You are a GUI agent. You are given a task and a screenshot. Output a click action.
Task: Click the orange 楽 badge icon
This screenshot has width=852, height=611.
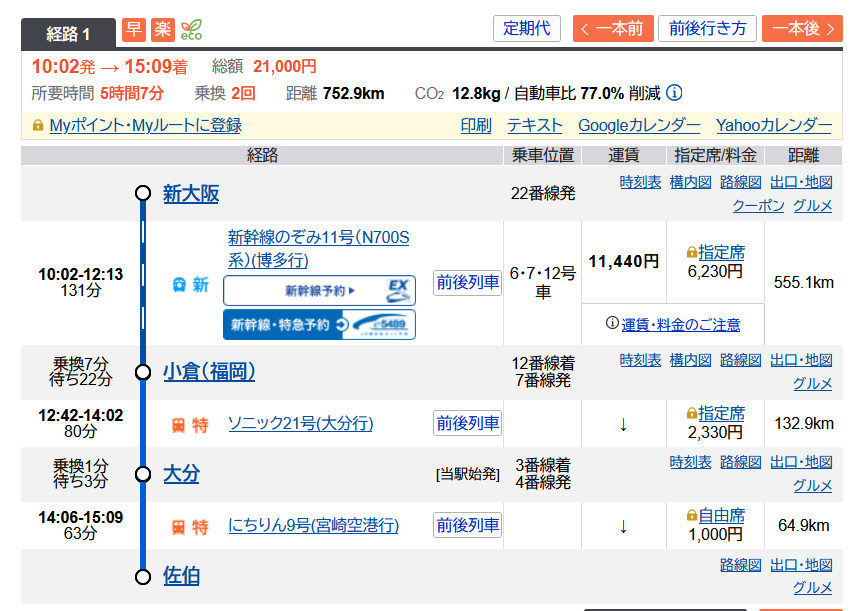coord(162,30)
